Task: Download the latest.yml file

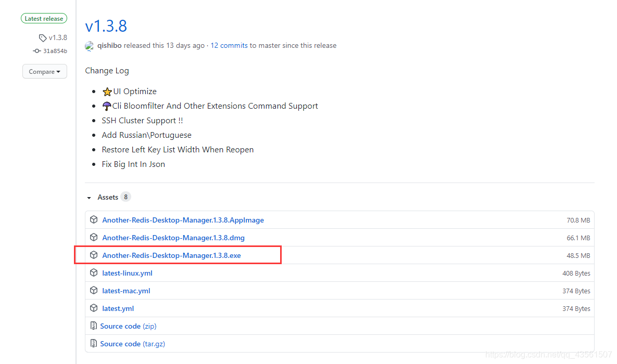Action: (x=118, y=308)
